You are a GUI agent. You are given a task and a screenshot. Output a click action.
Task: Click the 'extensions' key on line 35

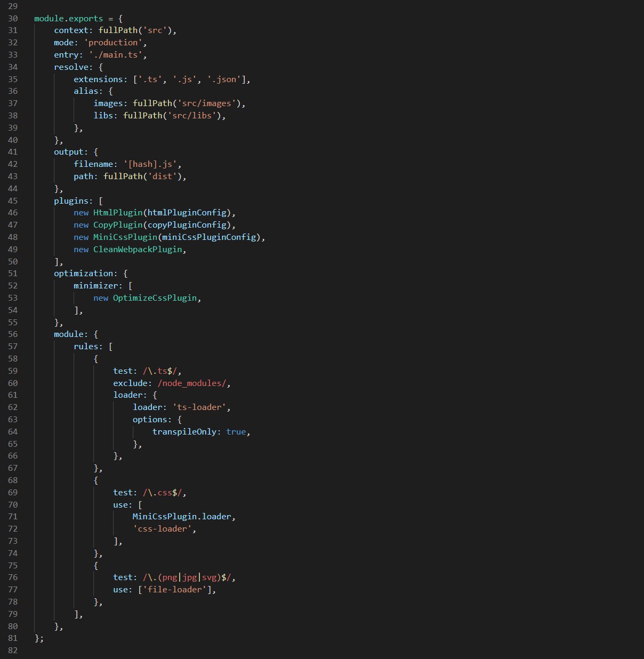coord(98,79)
